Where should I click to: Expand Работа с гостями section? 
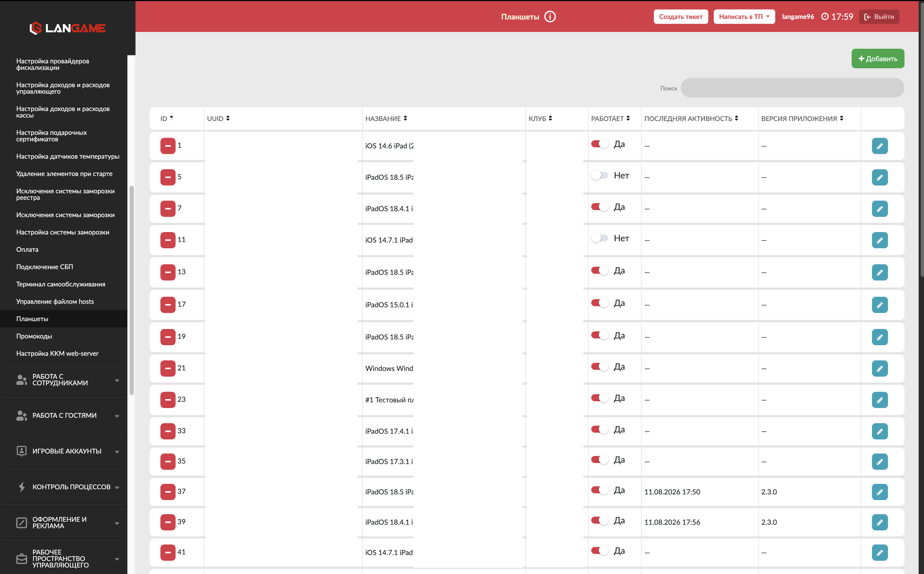point(64,415)
